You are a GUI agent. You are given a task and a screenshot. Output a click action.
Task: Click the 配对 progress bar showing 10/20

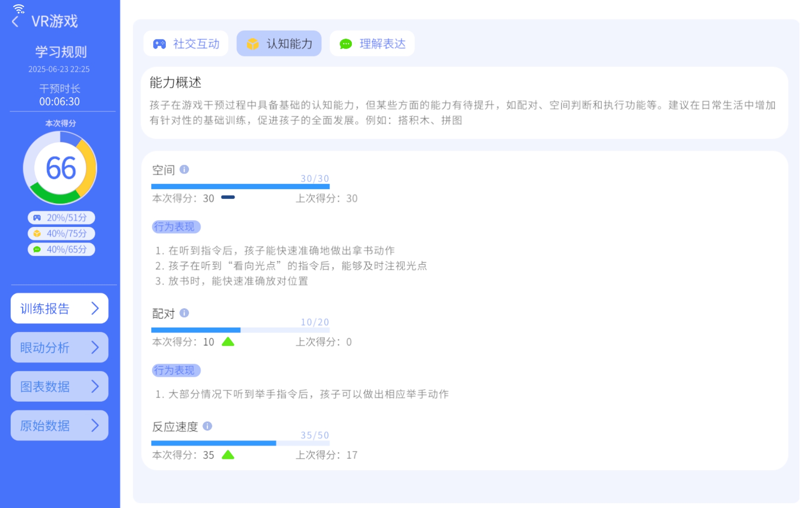pyautogui.click(x=240, y=329)
